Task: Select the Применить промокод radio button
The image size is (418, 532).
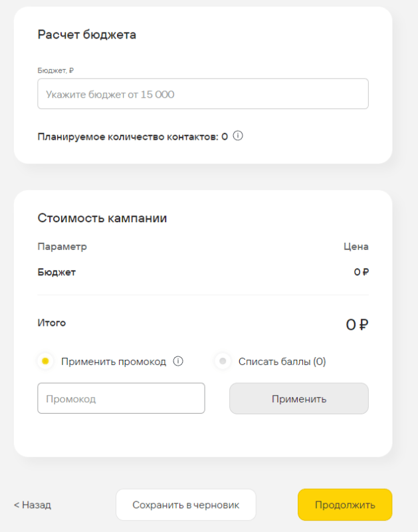Action: (x=45, y=362)
